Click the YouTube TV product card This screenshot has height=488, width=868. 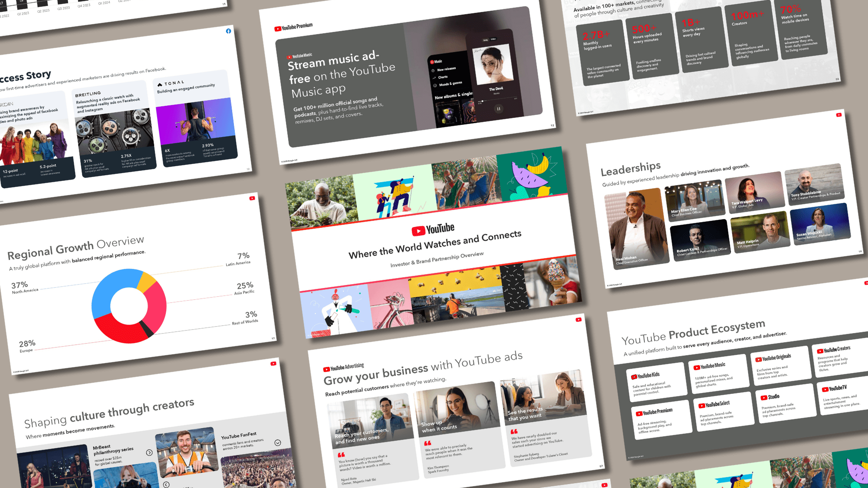coord(842,397)
